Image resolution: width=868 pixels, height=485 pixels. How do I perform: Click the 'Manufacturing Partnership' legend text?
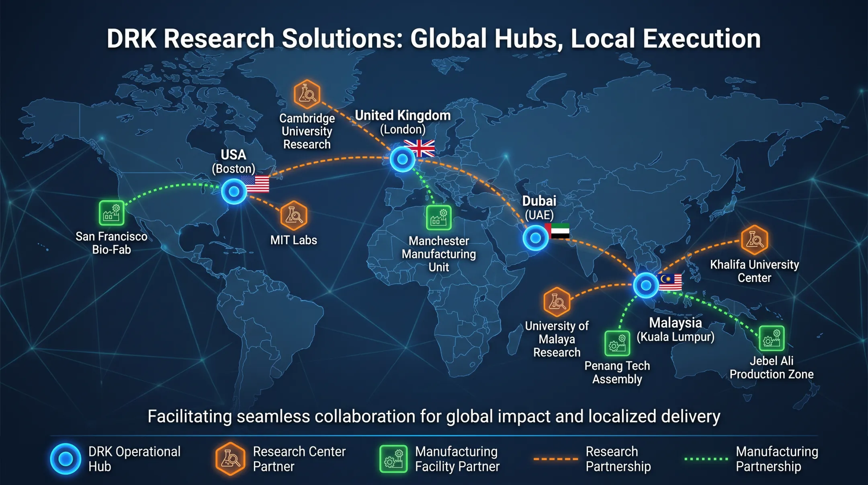(777, 459)
